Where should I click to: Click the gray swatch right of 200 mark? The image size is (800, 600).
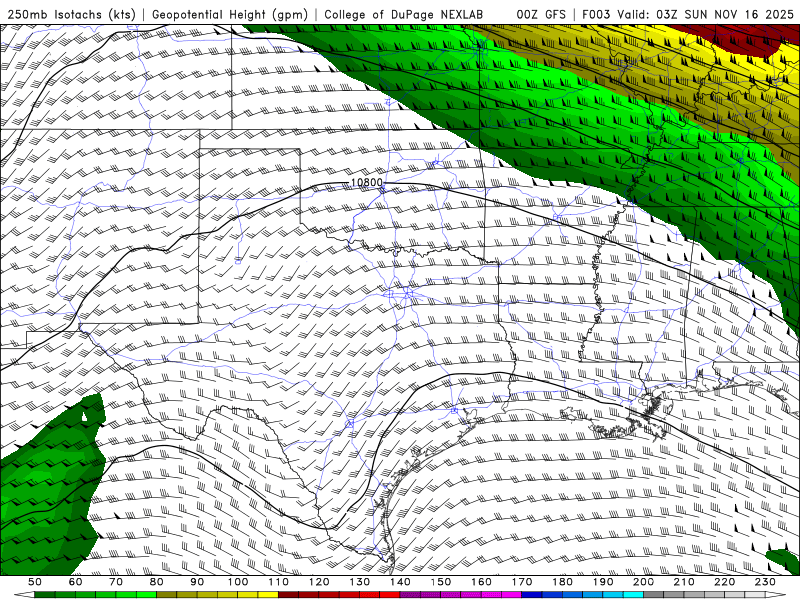(654, 595)
